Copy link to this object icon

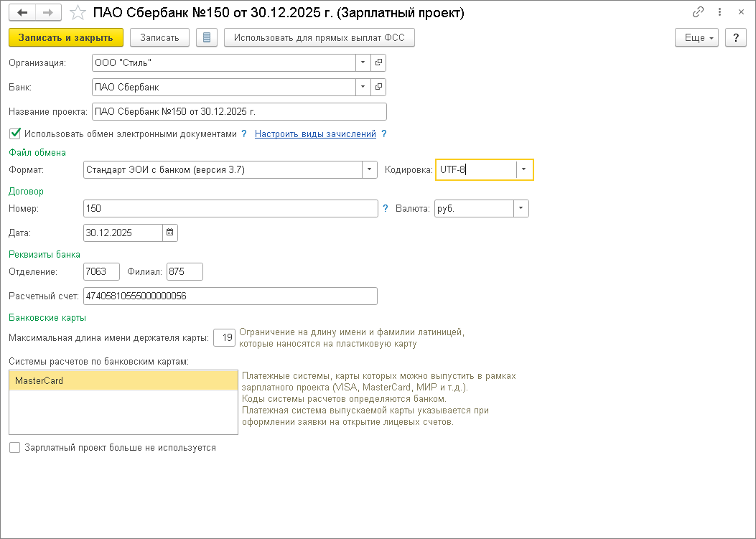pos(698,13)
